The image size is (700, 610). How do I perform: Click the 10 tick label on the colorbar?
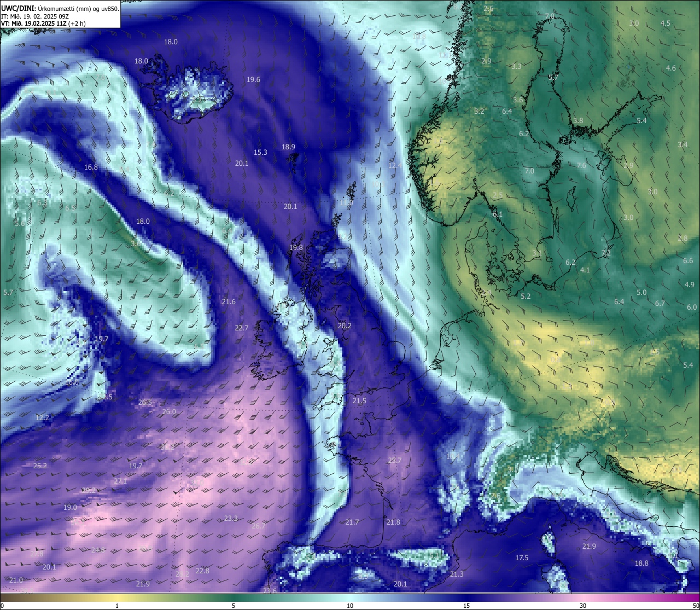click(x=350, y=606)
